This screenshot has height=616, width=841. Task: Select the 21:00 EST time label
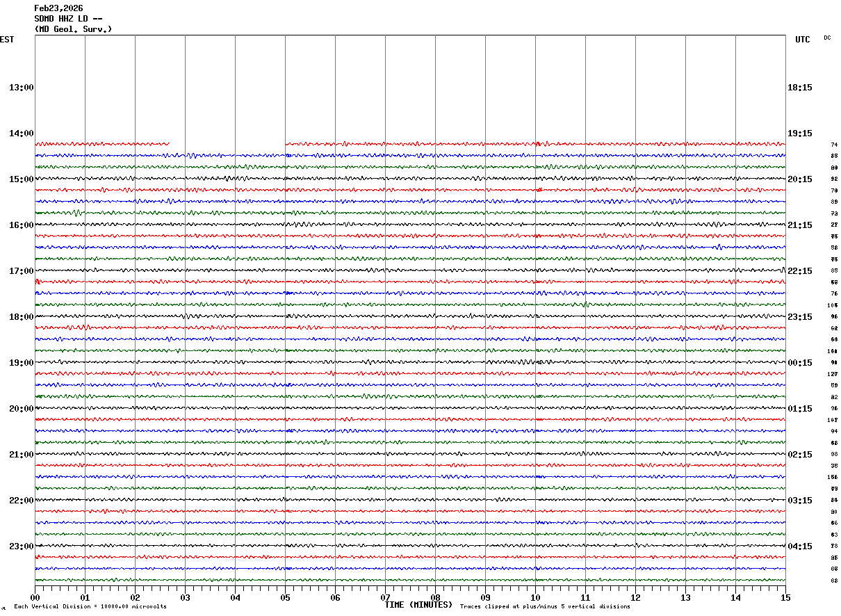pos(22,455)
